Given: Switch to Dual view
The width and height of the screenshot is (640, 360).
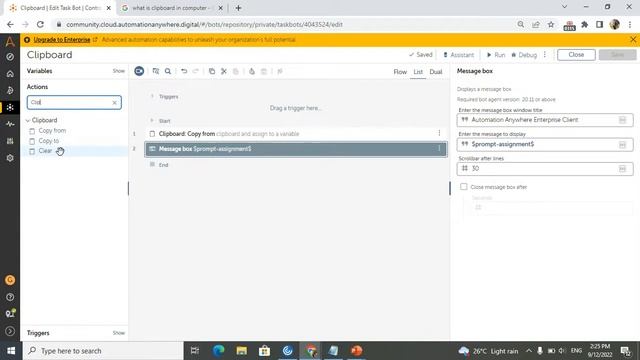Looking at the screenshot, I should pos(436,72).
